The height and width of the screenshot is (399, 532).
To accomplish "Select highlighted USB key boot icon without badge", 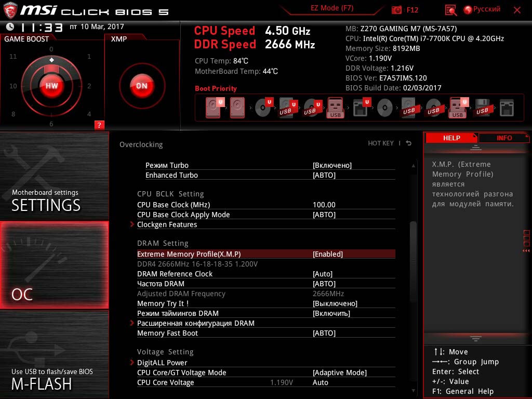I will (x=335, y=108).
